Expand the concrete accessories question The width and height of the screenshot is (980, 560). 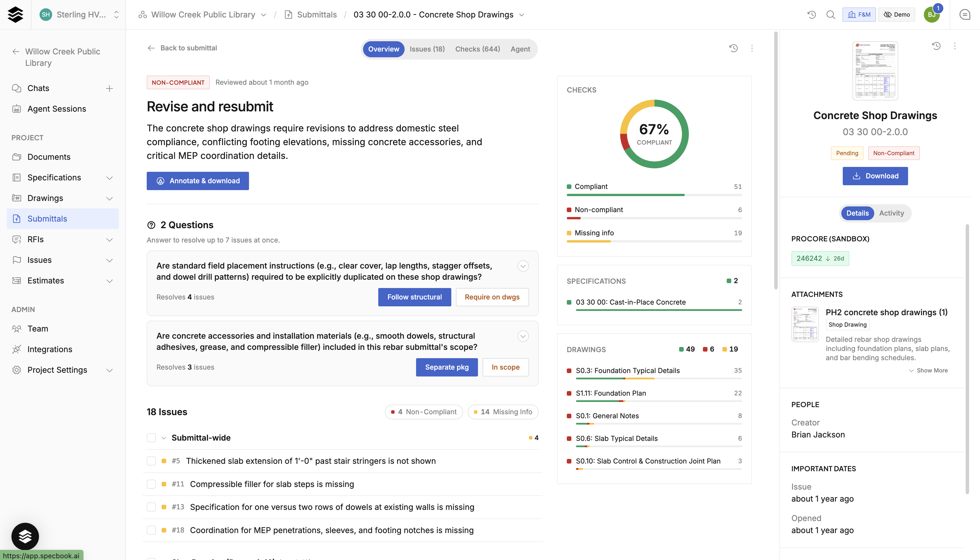[x=523, y=336]
